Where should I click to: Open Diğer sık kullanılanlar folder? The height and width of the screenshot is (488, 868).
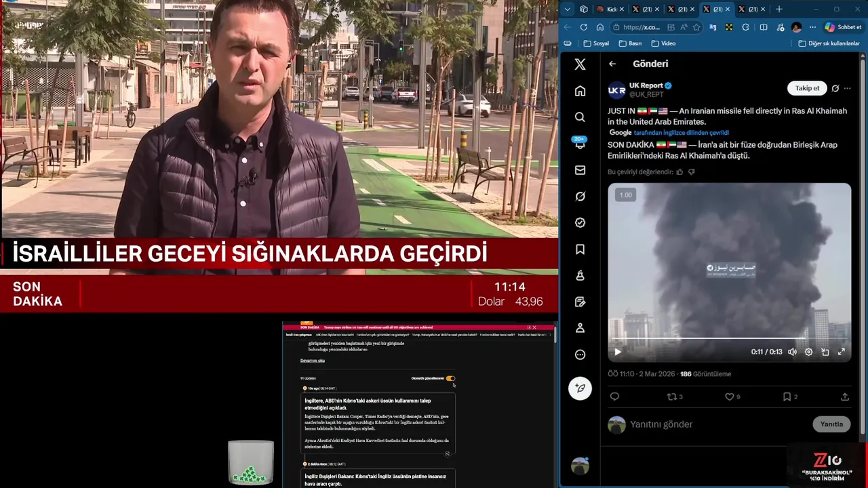829,43
